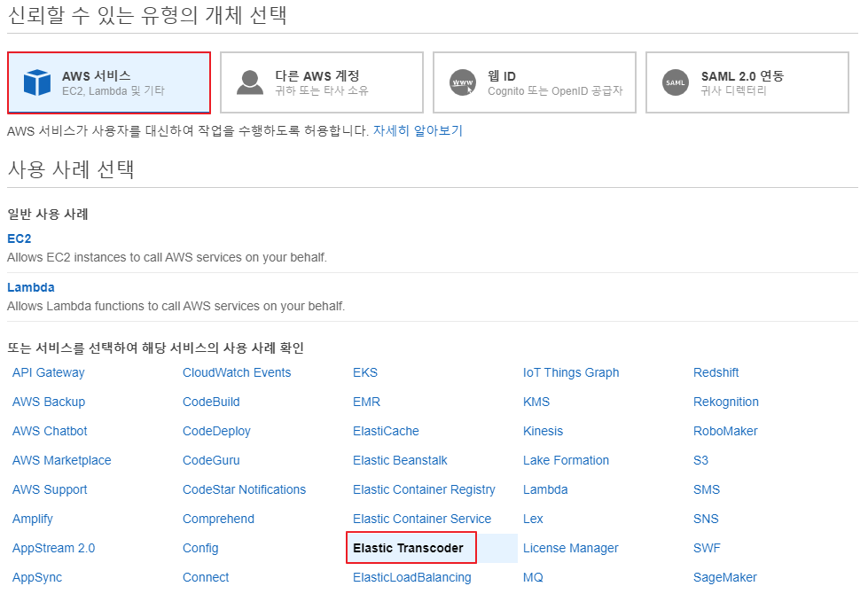Image resolution: width=868 pixels, height=594 pixels.
Task: Select RoboMaker service
Action: pos(725,431)
